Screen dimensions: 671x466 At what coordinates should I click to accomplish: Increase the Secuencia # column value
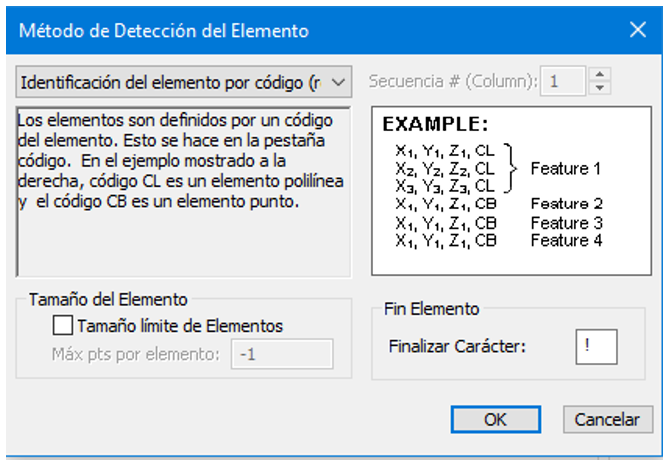coord(599,74)
